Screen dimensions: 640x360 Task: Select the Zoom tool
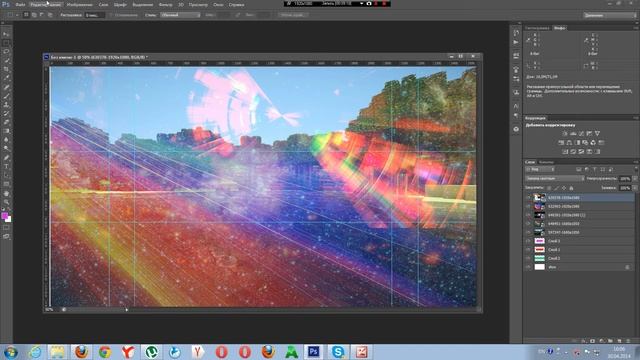coord(6,202)
